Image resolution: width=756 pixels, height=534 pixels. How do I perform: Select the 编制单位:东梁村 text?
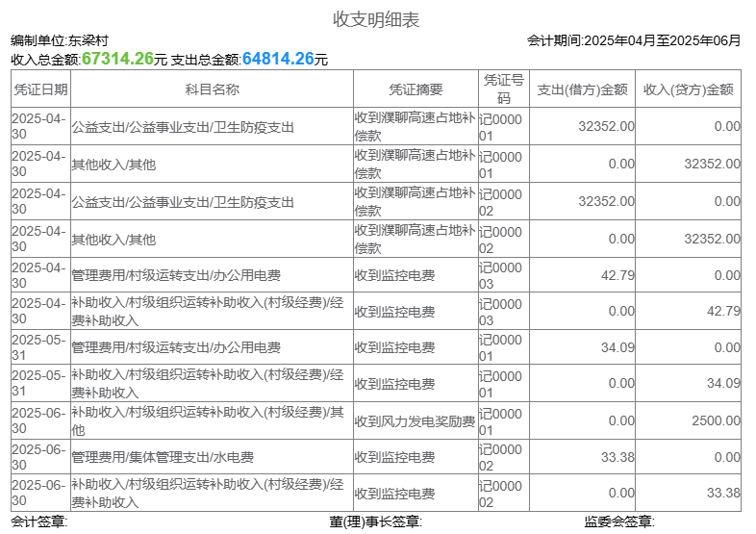60,41
